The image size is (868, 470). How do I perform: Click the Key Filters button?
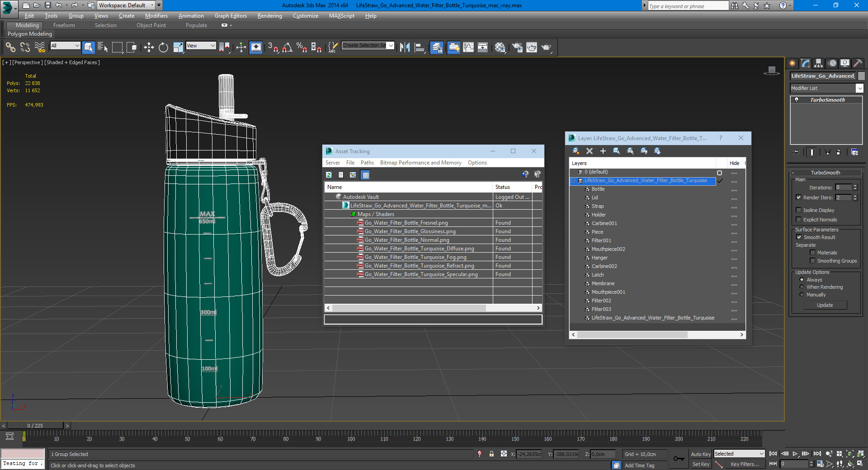point(745,464)
